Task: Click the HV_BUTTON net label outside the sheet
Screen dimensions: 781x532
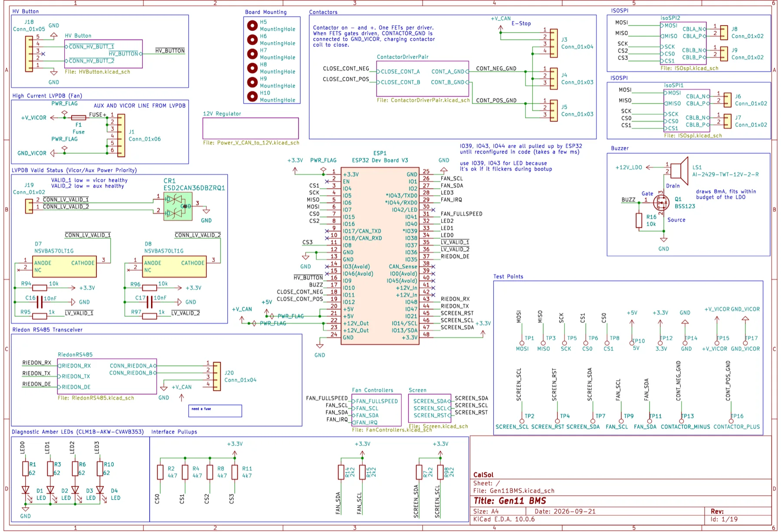Action: click(x=170, y=51)
